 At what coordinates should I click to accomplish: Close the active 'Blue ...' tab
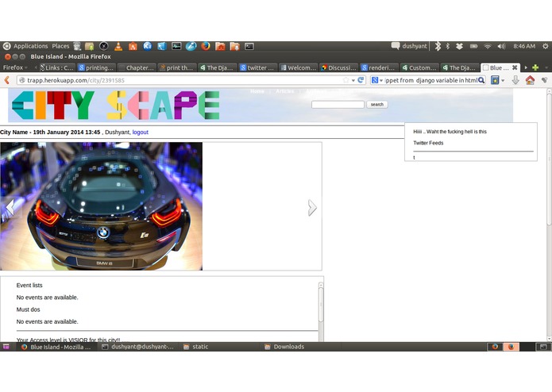point(515,67)
